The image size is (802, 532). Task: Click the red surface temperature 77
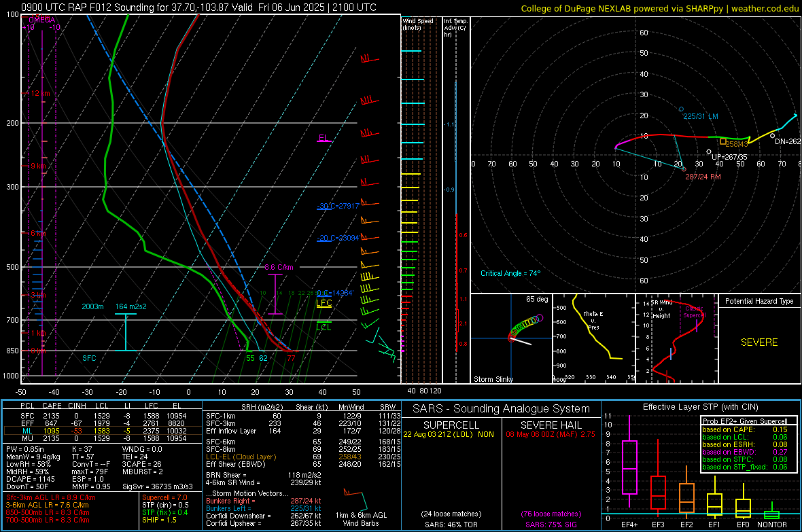click(291, 358)
